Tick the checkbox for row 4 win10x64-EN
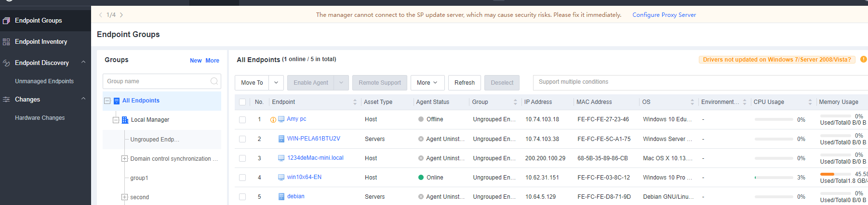Screen dimensions: 868x205 coord(242,178)
